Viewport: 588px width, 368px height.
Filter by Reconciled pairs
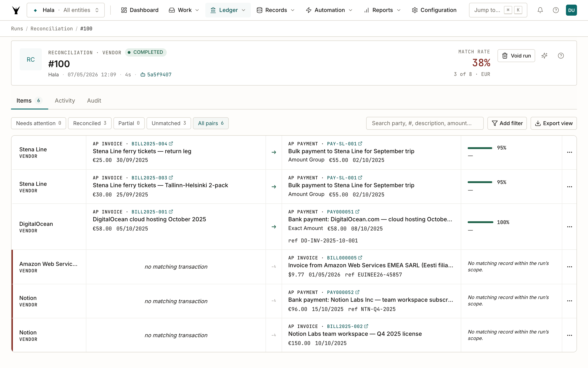tap(90, 123)
